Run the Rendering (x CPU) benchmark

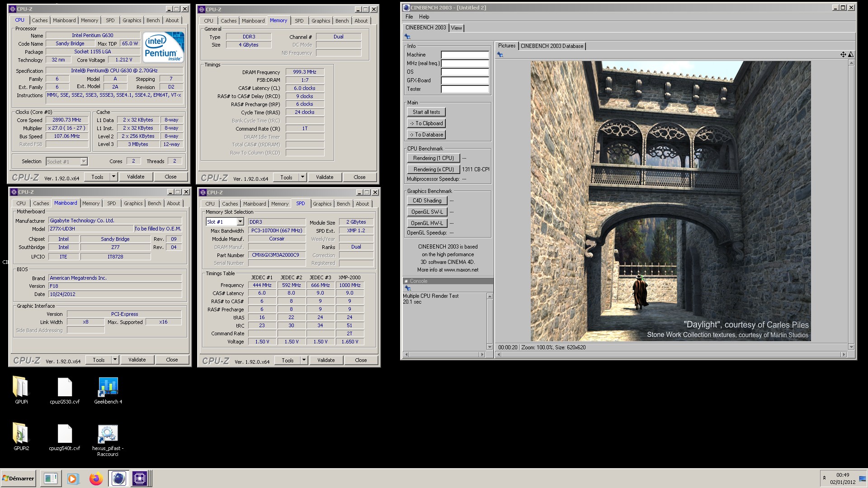[x=434, y=169]
